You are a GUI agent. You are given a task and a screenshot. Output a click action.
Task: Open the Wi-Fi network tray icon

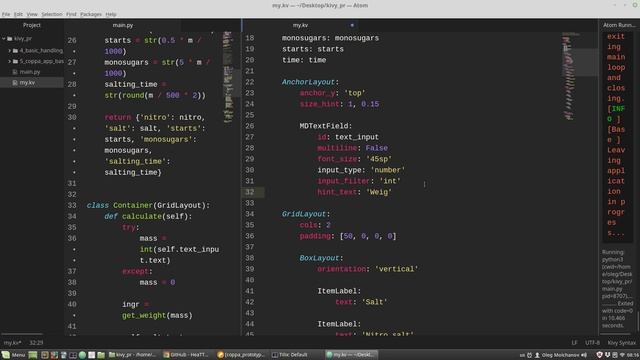[x=622, y=355]
